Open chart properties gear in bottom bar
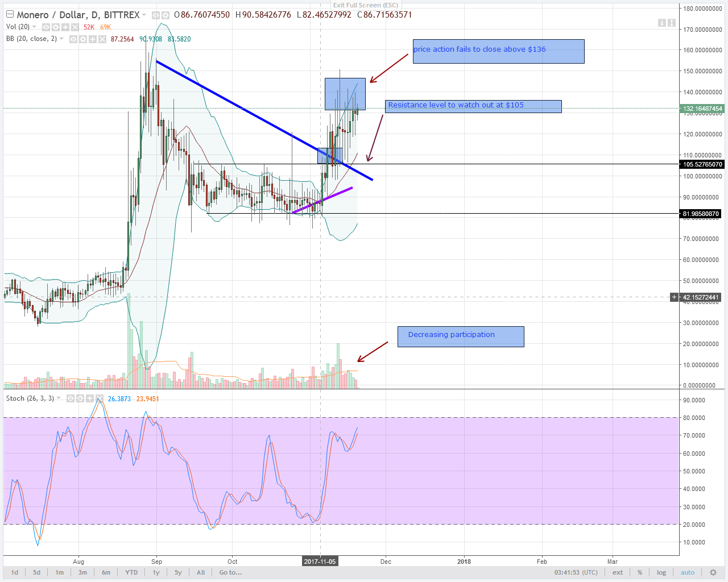728x582 pixels. 713,572
